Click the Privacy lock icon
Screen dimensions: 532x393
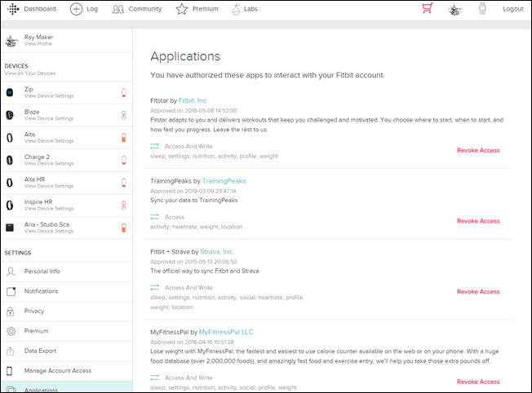point(11,311)
